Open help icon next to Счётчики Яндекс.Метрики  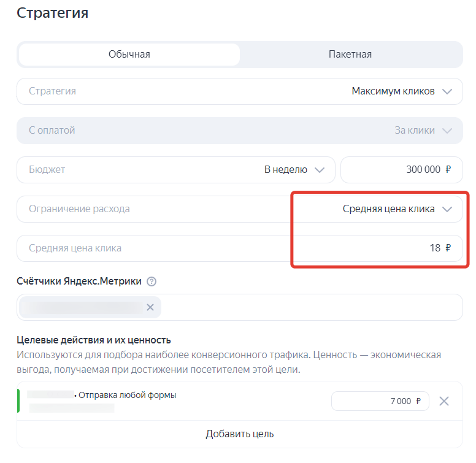(x=152, y=281)
